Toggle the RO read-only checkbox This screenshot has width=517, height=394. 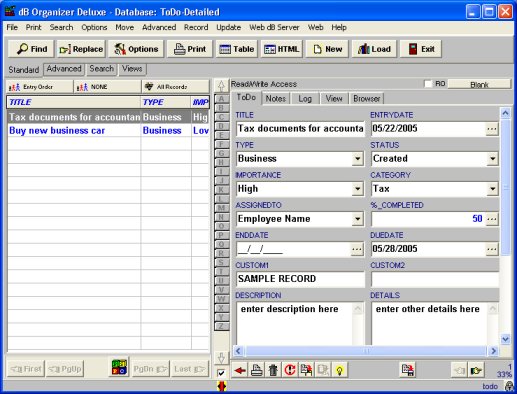click(428, 84)
